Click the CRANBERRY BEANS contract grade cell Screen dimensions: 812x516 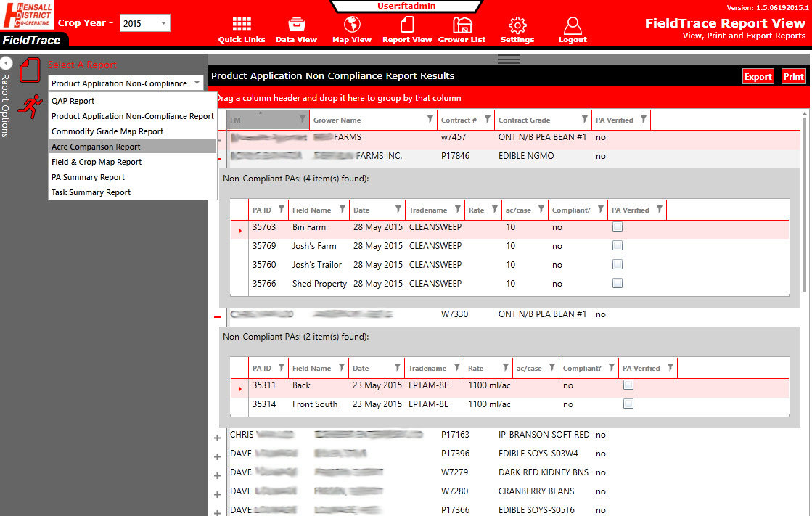(536, 491)
